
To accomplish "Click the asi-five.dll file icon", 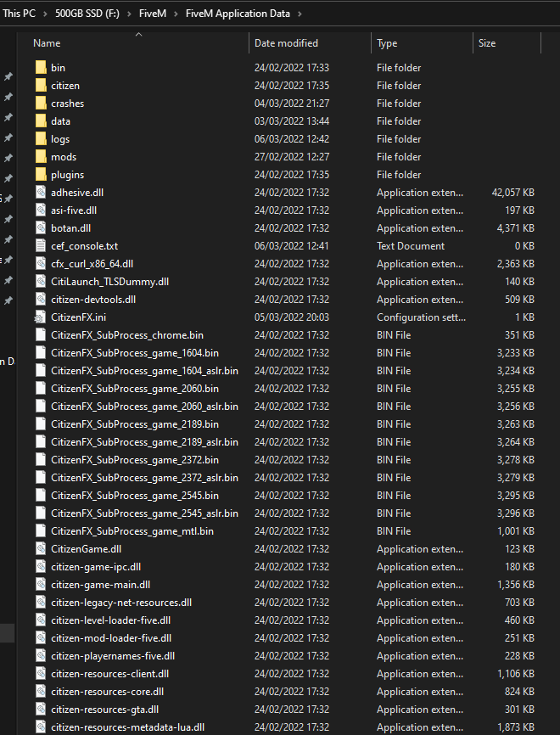I will 41,210.
